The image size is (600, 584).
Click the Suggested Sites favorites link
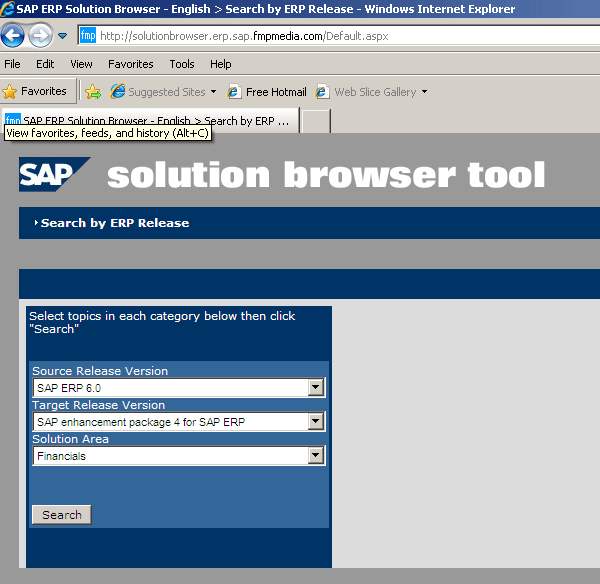coord(164,92)
